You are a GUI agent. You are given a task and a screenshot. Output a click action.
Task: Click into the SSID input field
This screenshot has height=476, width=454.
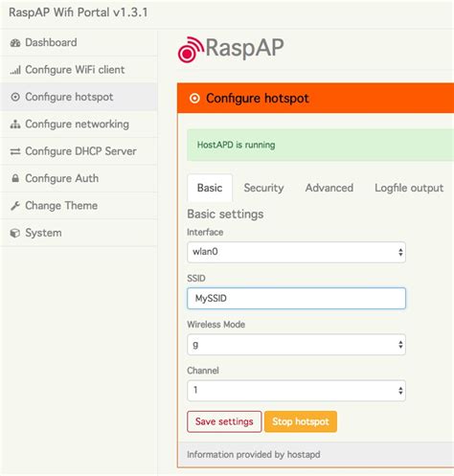(x=296, y=298)
